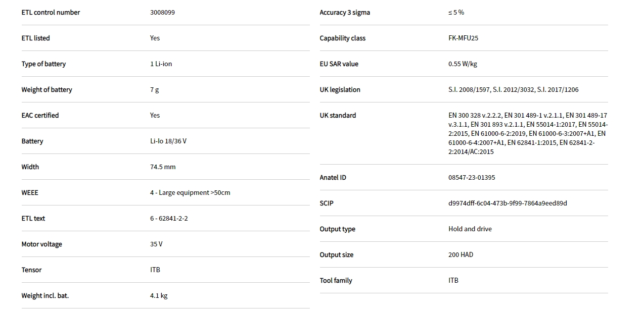Select the Weight incl. bat. value 4.1 kg
644x310 pixels.
[x=159, y=296]
